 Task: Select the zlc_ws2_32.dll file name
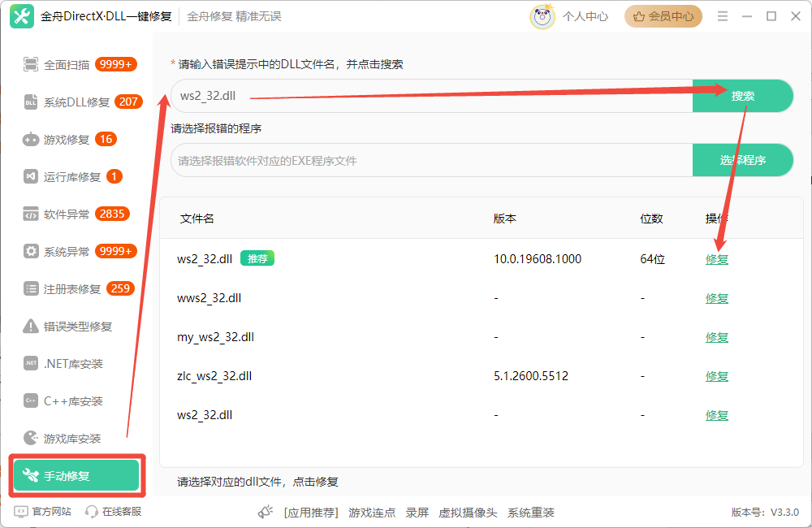pos(214,376)
